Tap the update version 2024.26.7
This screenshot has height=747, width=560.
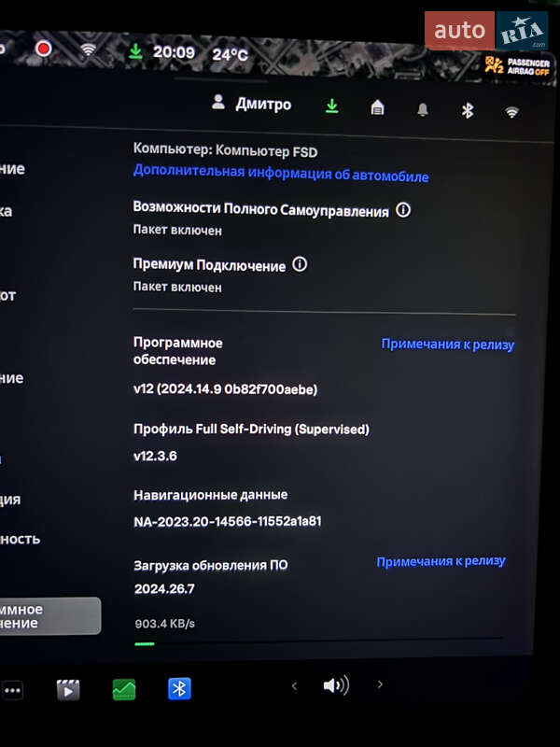tap(164, 589)
